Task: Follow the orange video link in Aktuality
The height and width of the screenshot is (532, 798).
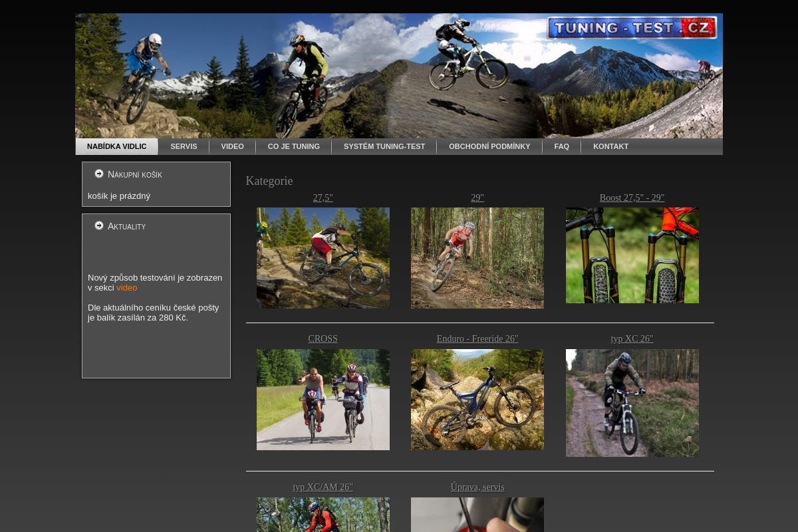Action: pos(126,288)
